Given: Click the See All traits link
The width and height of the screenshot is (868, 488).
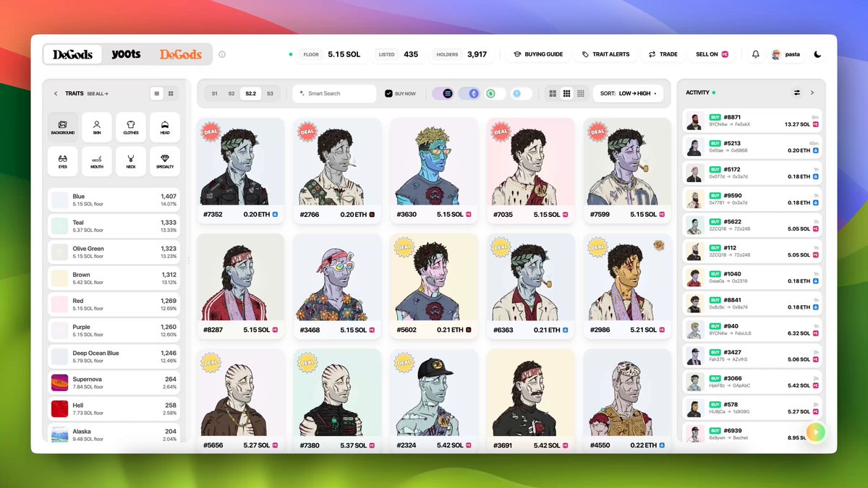Looking at the screenshot, I should [98, 93].
